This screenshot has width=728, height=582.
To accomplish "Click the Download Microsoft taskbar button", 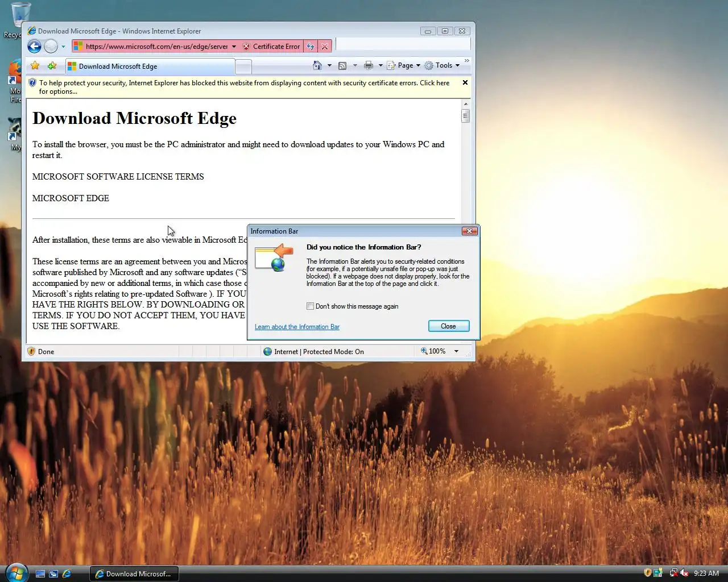I will [134, 574].
